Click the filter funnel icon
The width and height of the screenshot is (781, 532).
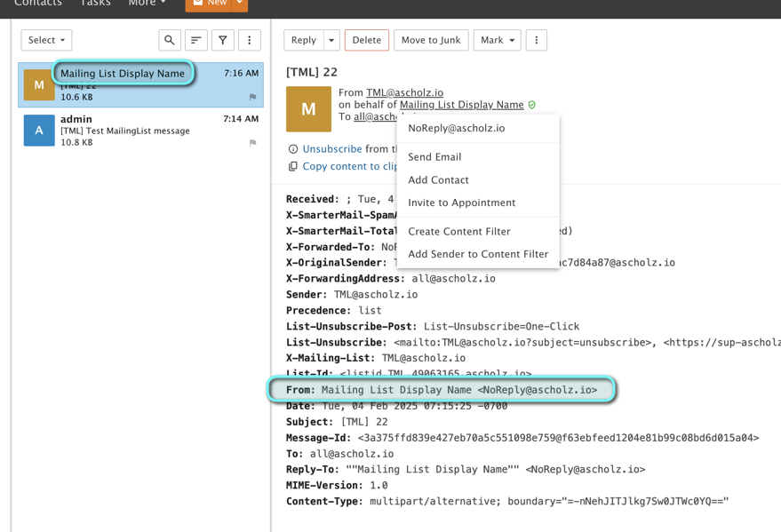coord(223,40)
